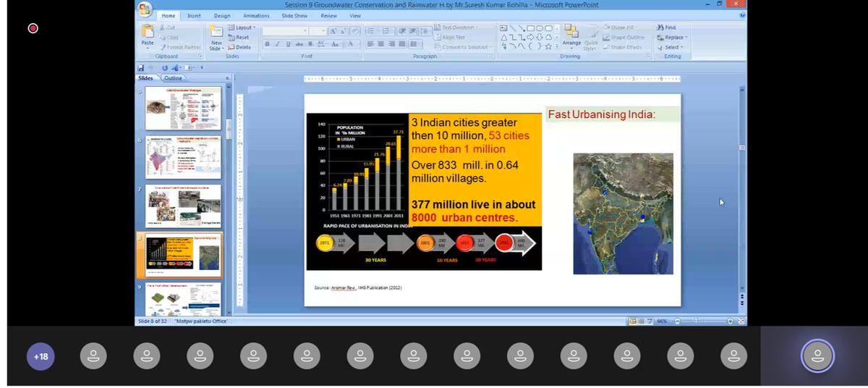Click the Format Painter brush
Screen dimensions: 868x388
click(179, 47)
